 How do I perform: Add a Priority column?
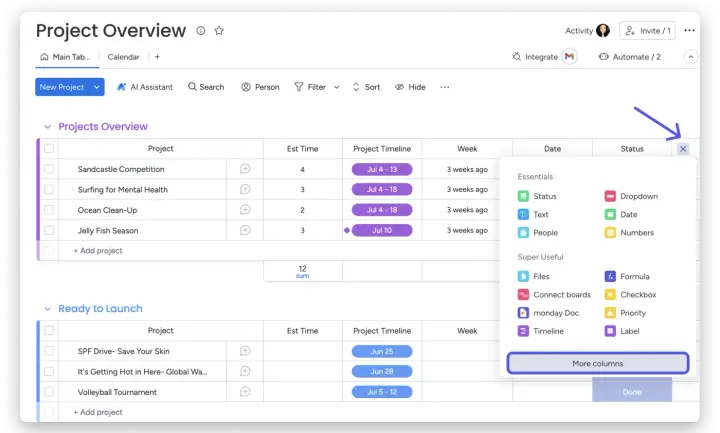[x=625, y=313]
